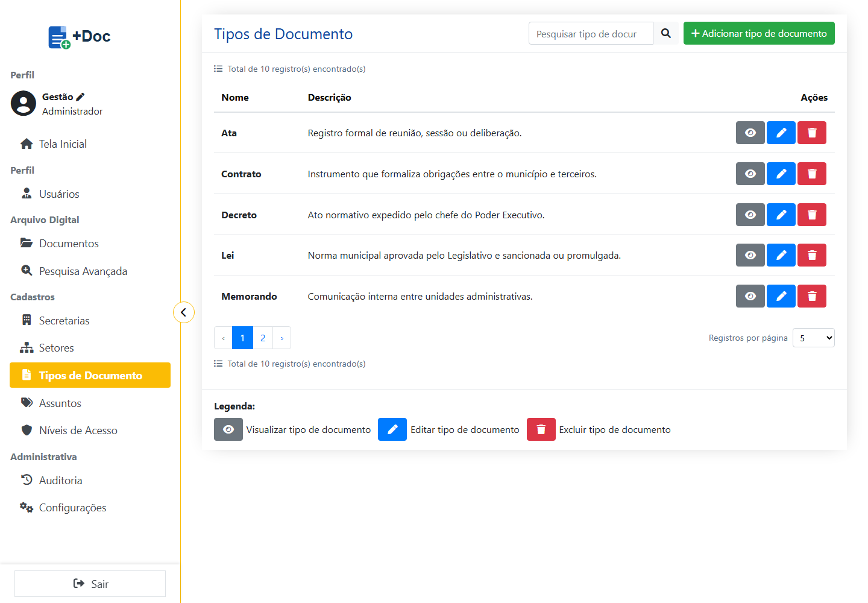Image resolution: width=868 pixels, height=603 pixels.
Task: Open Configurações in the sidebar
Action: [90, 508]
